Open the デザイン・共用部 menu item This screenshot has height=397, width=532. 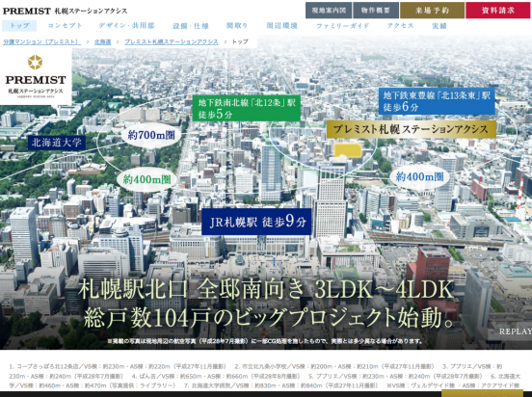(x=126, y=26)
